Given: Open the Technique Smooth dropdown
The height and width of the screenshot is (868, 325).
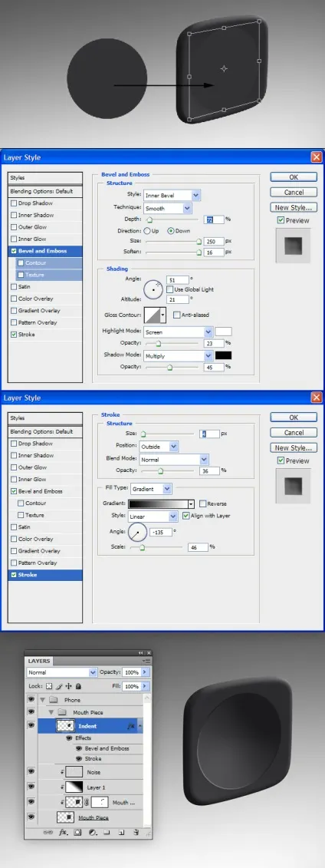Looking at the screenshot, I should pos(167,208).
